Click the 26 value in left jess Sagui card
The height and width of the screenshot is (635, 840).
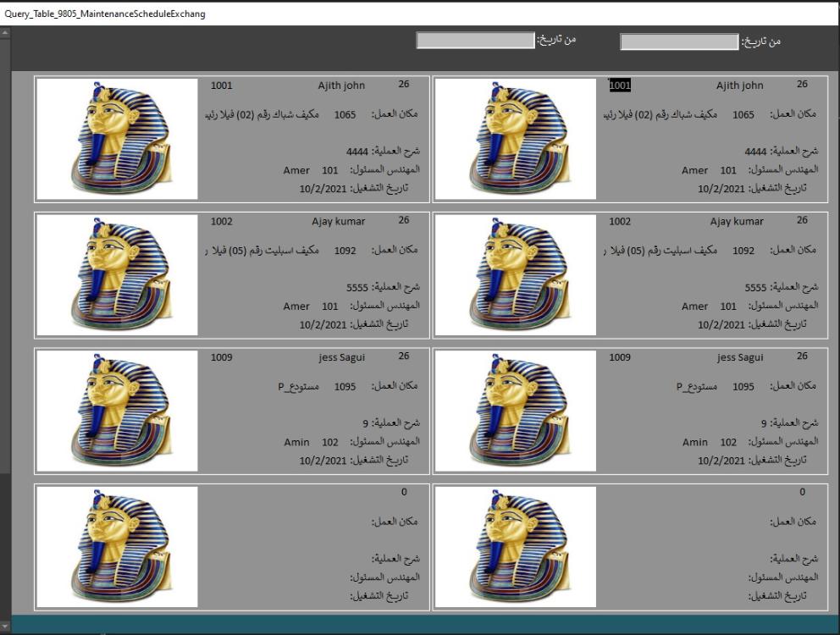point(404,356)
